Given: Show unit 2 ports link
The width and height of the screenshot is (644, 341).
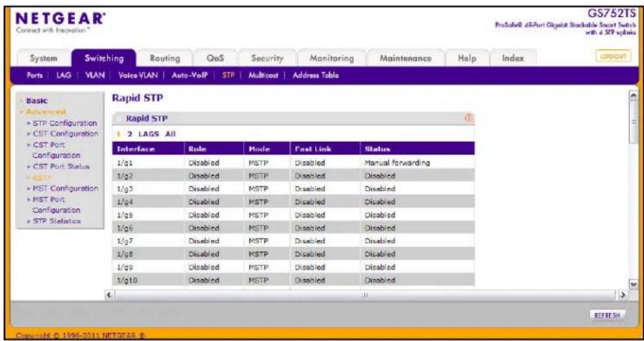Looking at the screenshot, I should pos(130,134).
